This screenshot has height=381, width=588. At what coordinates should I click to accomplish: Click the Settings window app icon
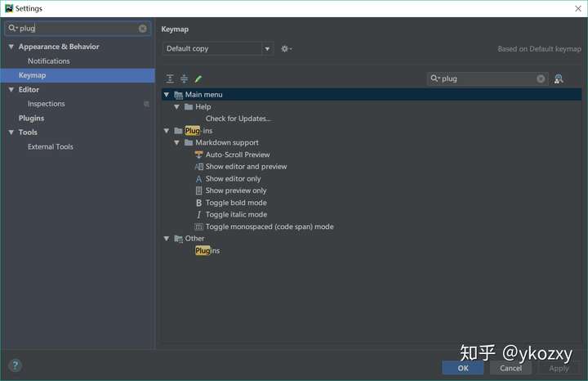[9, 8]
